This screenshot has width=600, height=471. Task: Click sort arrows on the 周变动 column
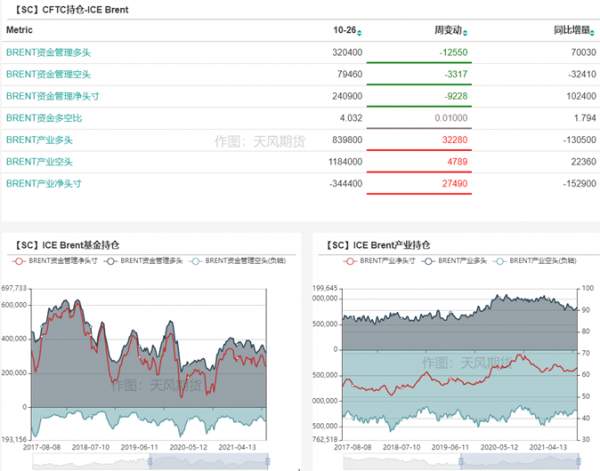(464, 31)
